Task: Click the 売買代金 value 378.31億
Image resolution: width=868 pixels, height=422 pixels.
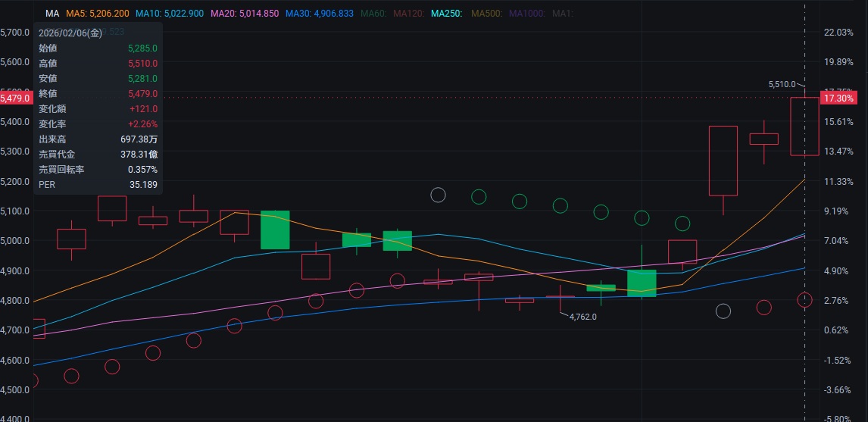Action: (139, 154)
